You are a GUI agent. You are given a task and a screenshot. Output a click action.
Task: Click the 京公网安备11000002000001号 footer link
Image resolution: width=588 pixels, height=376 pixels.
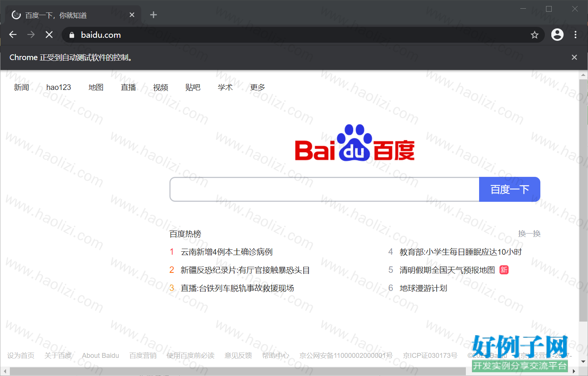tap(346, 356)
